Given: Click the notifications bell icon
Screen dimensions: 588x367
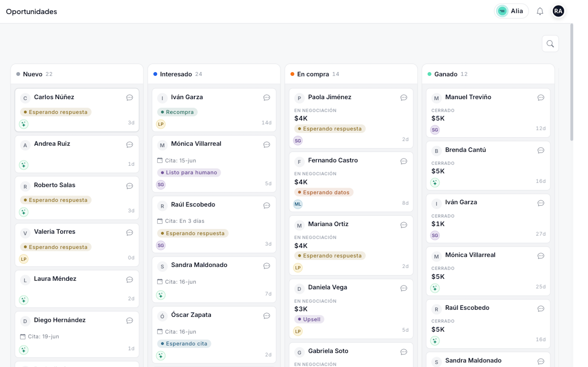Looking at the screenshot, I should [x=540, y=11].
